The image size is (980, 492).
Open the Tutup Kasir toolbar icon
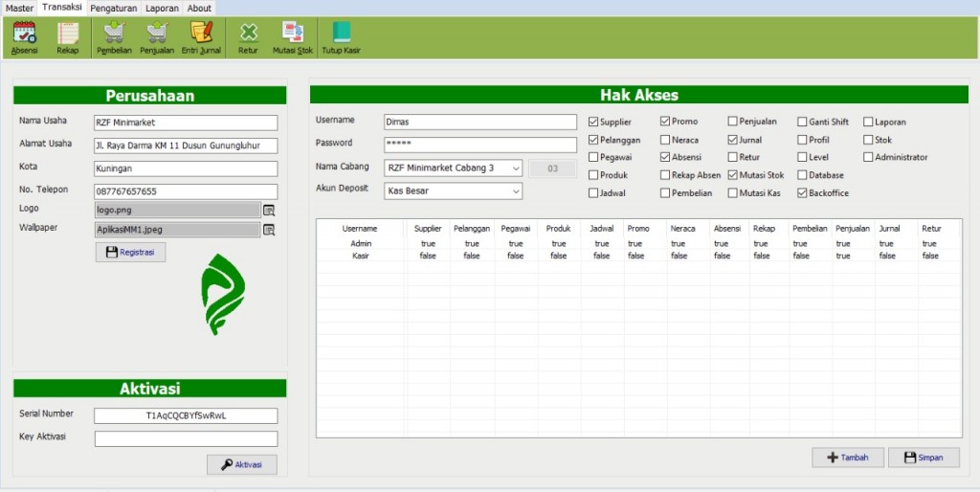(x=342, y=37)
